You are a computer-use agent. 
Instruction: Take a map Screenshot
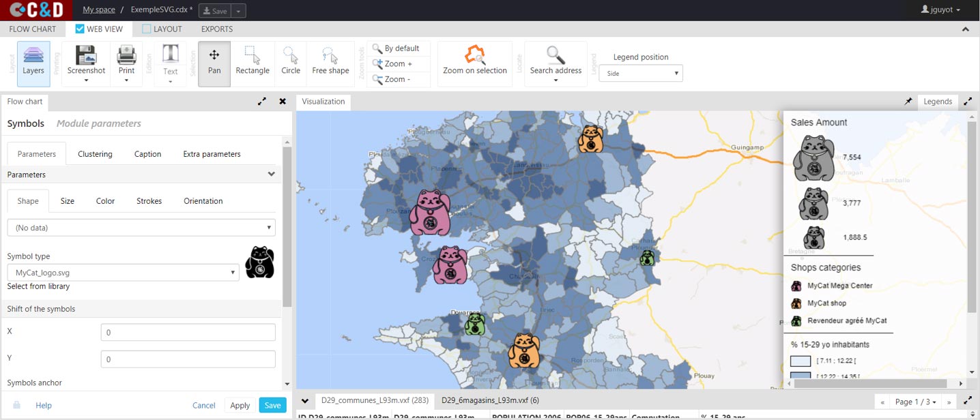(x=86, y=59)
